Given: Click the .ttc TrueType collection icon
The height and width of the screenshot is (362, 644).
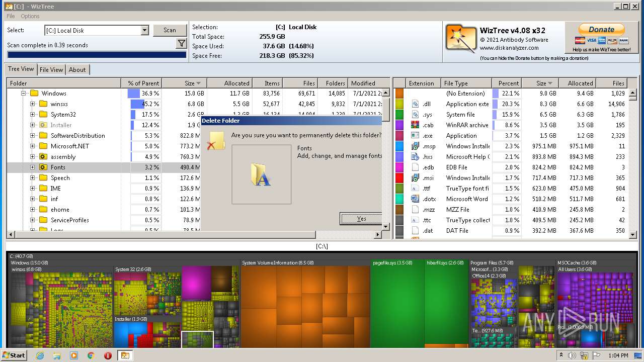Looking at the screenshot, I should click(415, 220).
